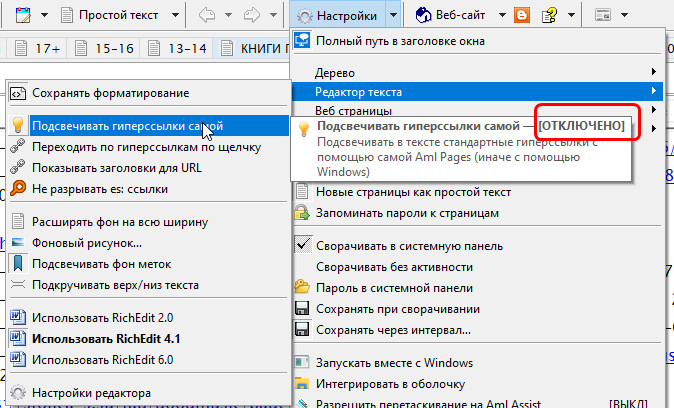
Task: Toggle Пароль в системной панели
Action: tap(477, 288)
